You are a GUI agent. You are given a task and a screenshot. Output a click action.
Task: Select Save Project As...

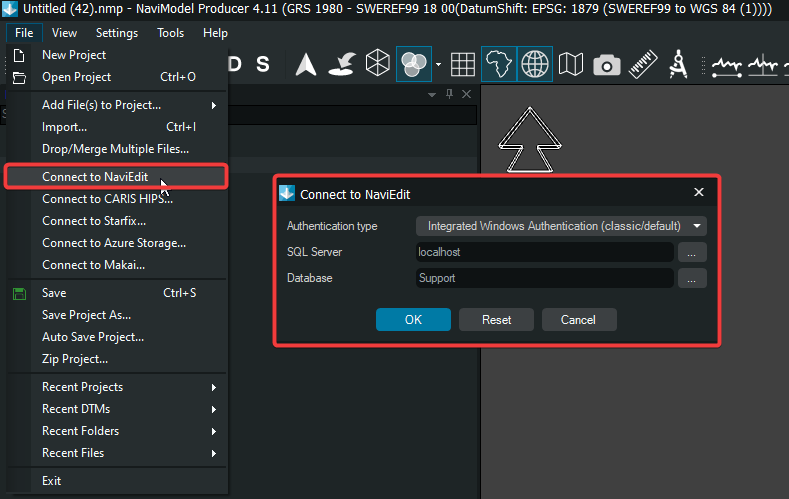click(117, 315)
